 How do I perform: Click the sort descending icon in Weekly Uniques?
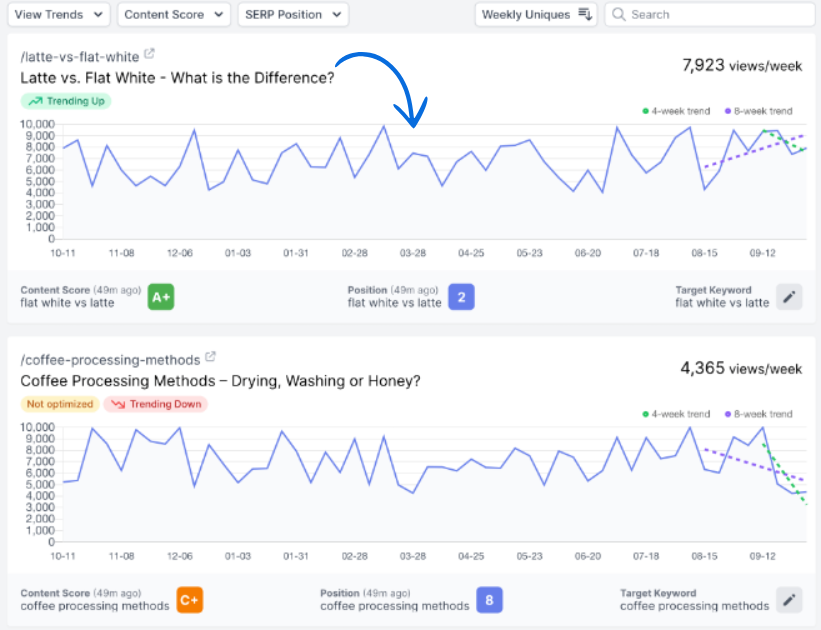pyautogui.click(x=585, y=14)
